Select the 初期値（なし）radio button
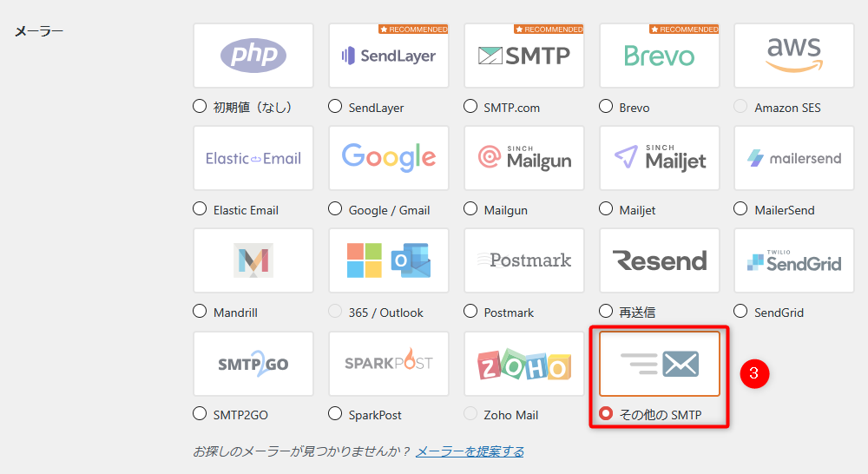Viewport: 868px width, 474px height. tap(200, 106)
